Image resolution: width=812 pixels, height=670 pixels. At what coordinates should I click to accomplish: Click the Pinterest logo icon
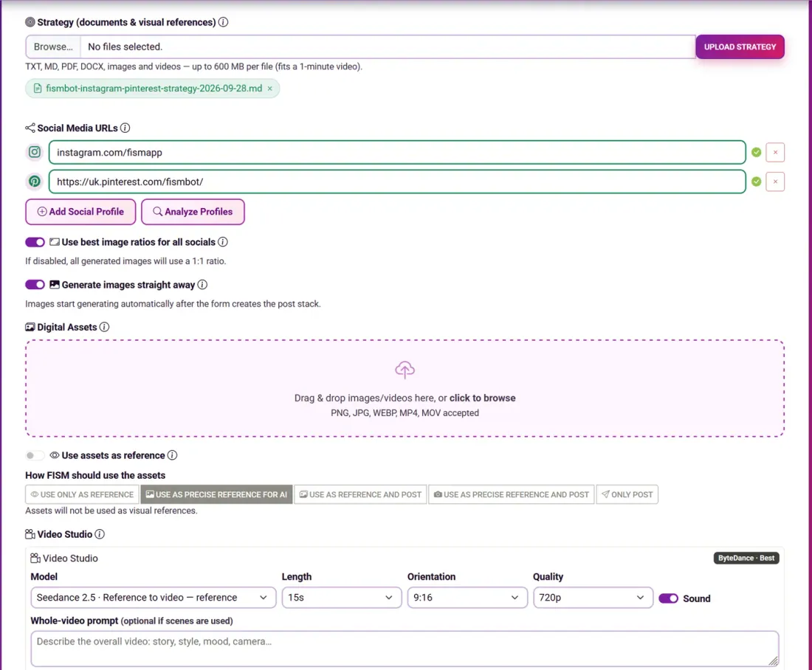tap(35, 182)
